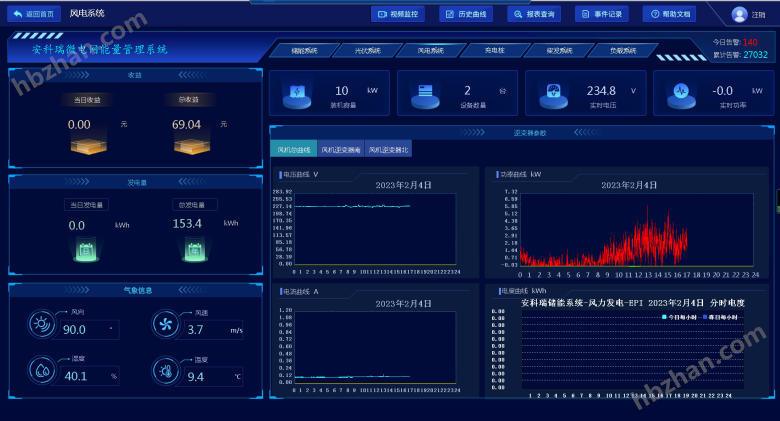This screenshot has width=780, height=421.
Task: Click the user avatar icon
Action: point(739,14)
